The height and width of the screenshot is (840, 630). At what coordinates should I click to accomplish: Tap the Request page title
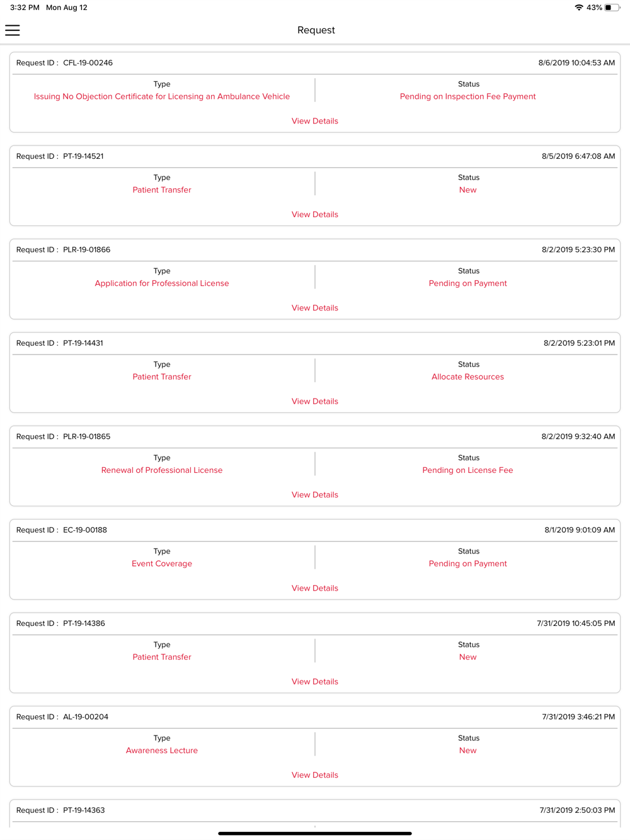[x=316, y=30]
